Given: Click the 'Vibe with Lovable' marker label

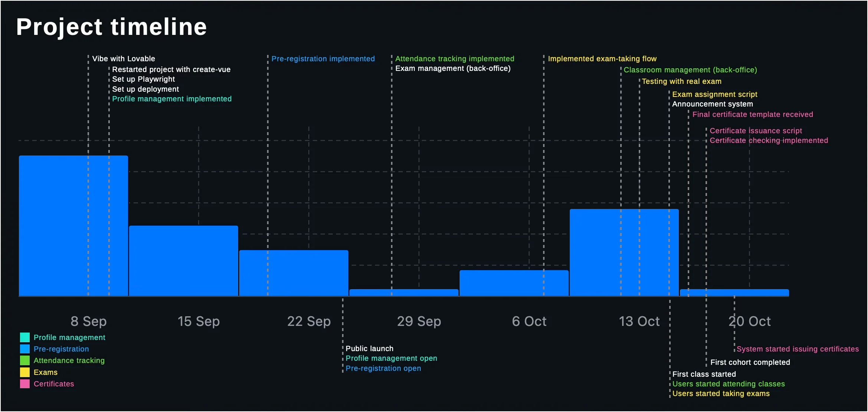Looking at the screenshot, I should click(x=124, y=59).
